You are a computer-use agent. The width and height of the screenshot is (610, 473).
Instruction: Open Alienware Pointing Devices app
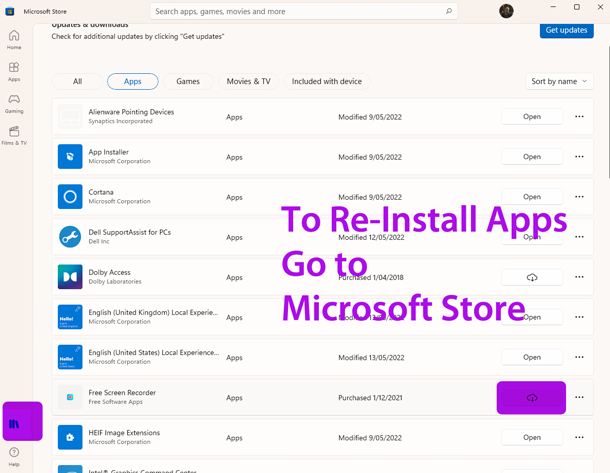pos(532,117)
